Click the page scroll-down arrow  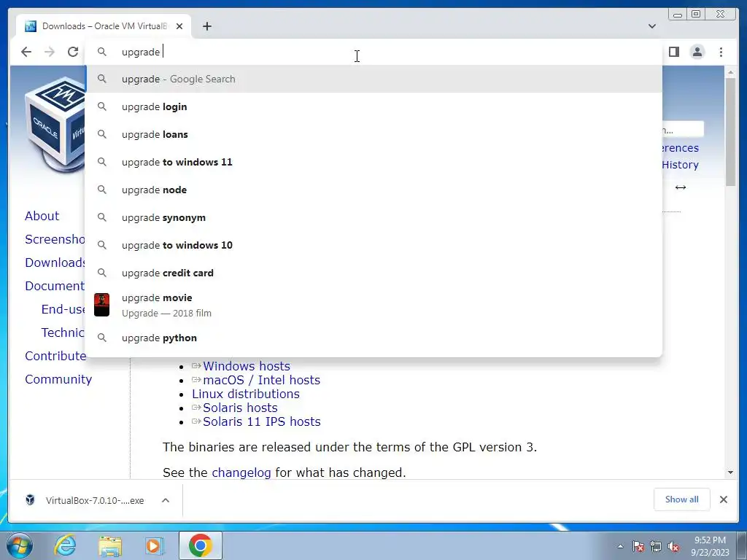point(730,472)
